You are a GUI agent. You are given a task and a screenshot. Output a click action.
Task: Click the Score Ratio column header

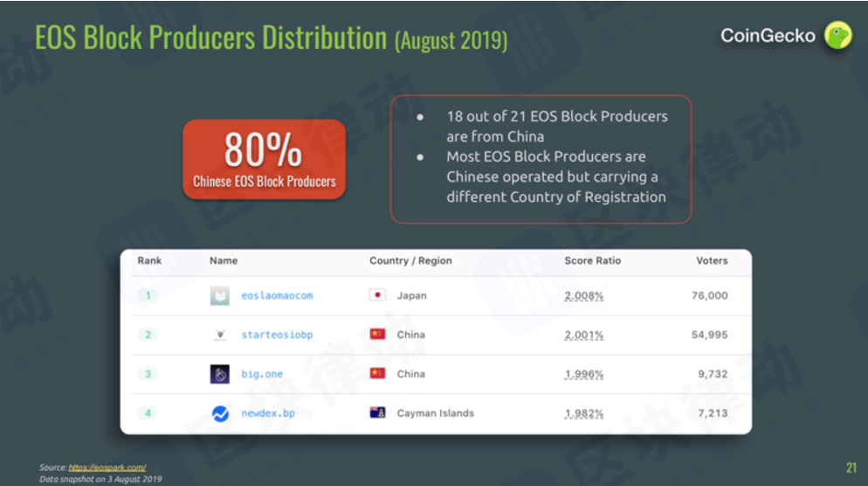pos(592,260)
